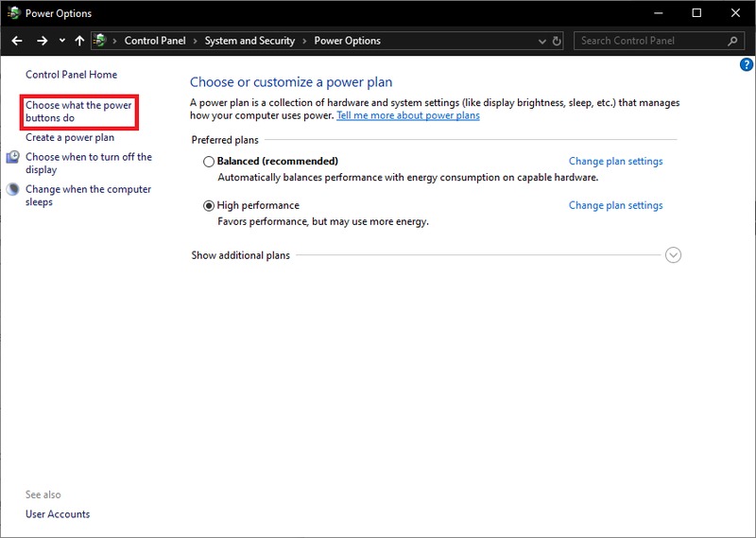Viewport: 756px width, 538px height.
Task: Open the recent locations dropdown arrow
Action: 62,41
